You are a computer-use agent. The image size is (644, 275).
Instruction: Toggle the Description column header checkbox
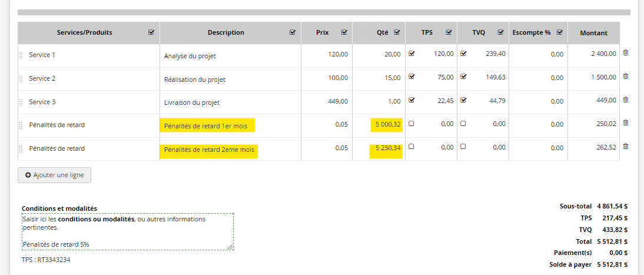[293, 32]
